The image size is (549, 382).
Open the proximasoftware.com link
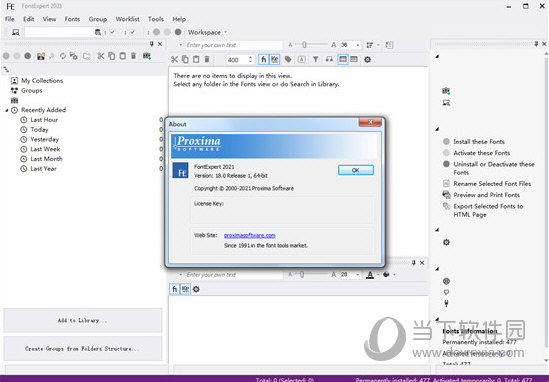249,235
